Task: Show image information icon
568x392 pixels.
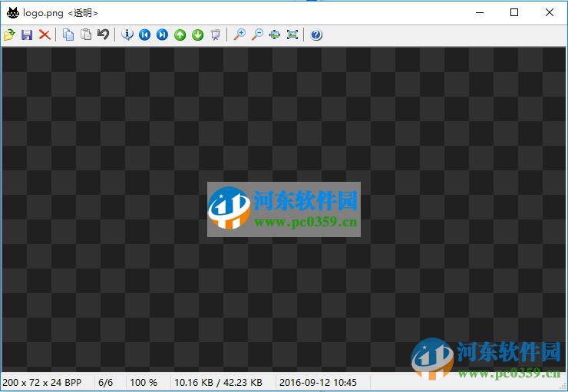Action: [x=127, y=35]
